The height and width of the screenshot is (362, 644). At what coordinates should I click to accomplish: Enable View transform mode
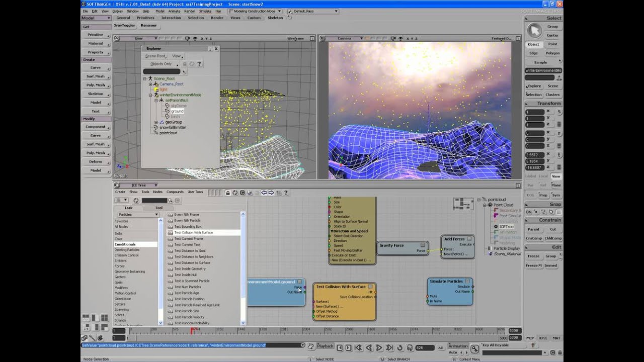[555, 176]
